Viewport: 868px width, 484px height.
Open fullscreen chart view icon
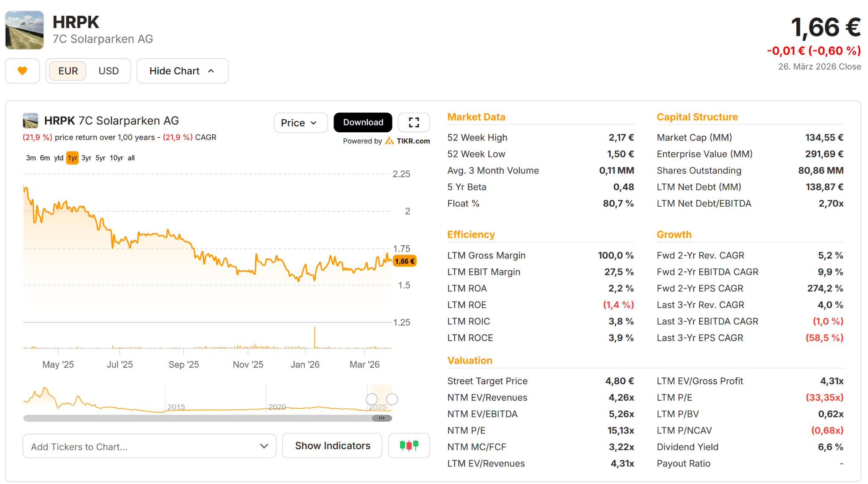click(x=414, y=123)
